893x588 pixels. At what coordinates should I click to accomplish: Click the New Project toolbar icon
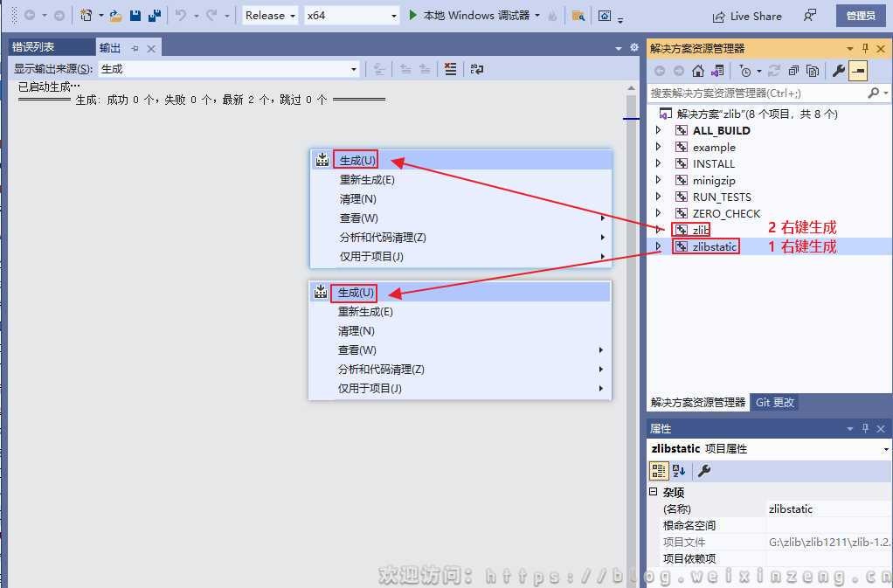coord(86,16)
